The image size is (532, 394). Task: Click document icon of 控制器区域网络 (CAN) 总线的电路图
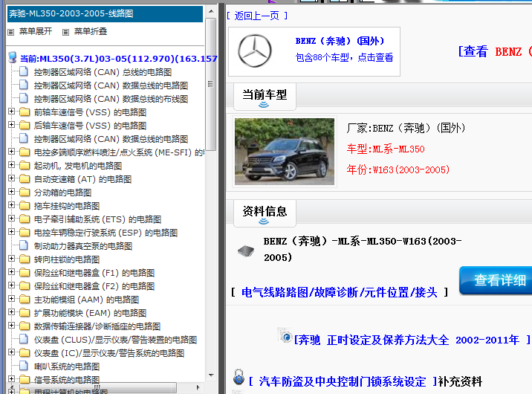click(x=24, y=71)
